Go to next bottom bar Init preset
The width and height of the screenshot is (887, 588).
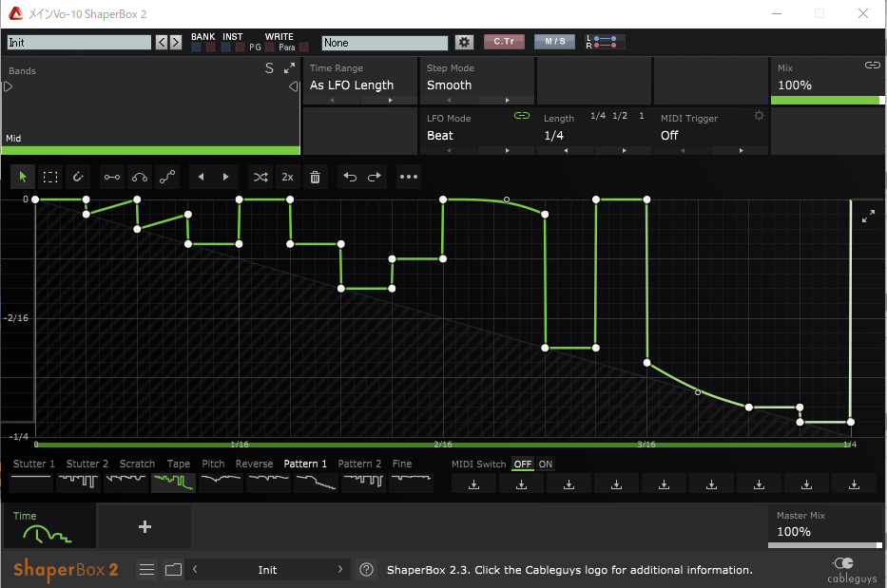[x=340, y=569]
